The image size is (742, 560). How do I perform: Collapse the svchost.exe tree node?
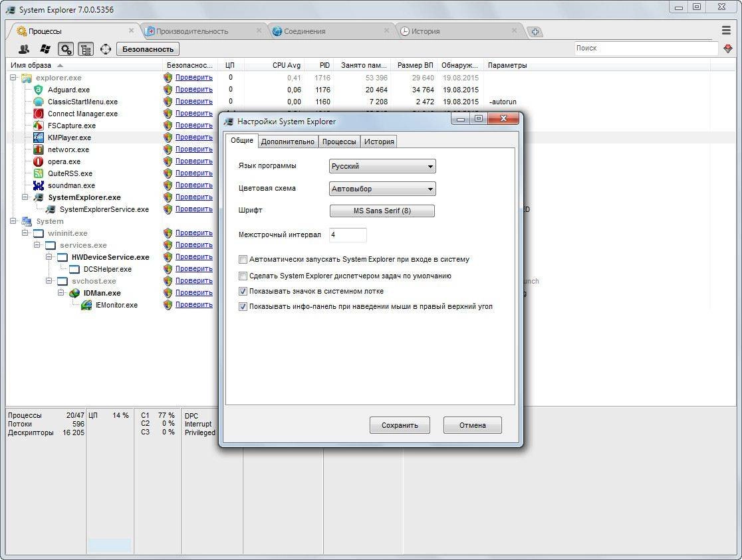(49, 281)
